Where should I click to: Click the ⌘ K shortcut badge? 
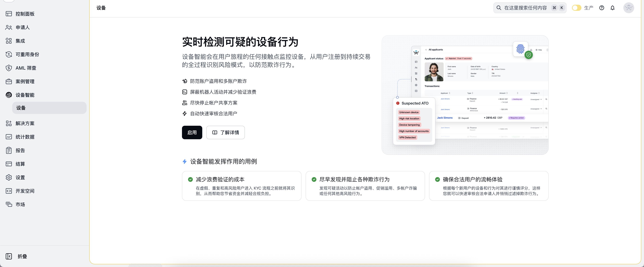pos(558,8)
